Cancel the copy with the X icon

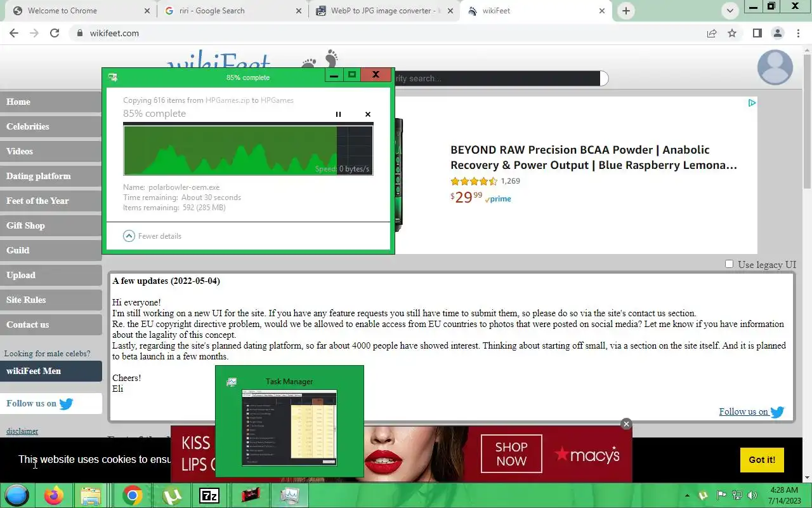tap(368, 114)
